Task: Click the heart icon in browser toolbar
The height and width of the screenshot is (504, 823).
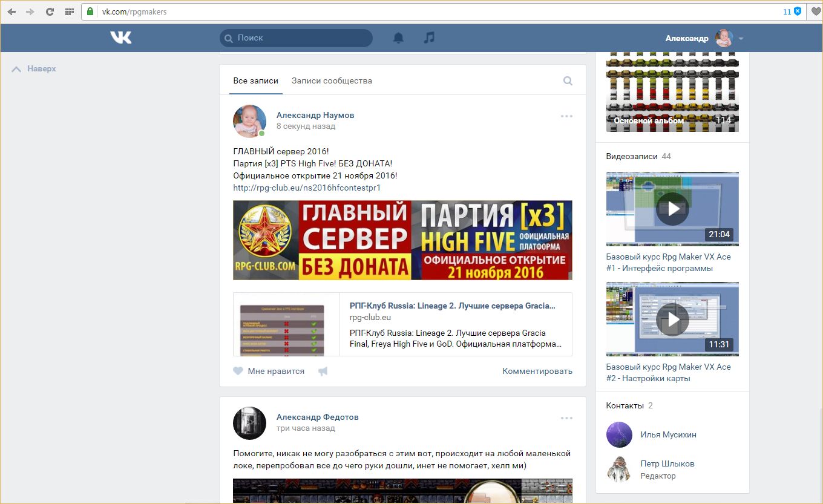Action: coord(816,11)
